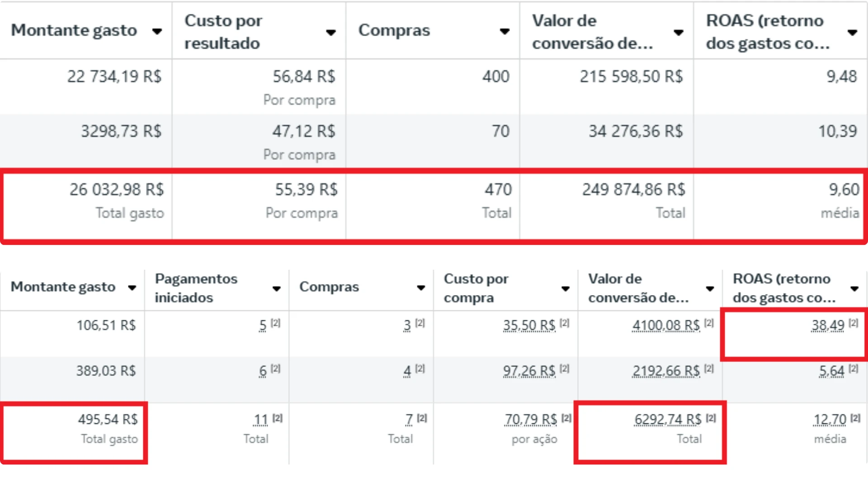Open the Pagamentos iniciados column dropdown

pyautogui.click(x=276, y=289)
